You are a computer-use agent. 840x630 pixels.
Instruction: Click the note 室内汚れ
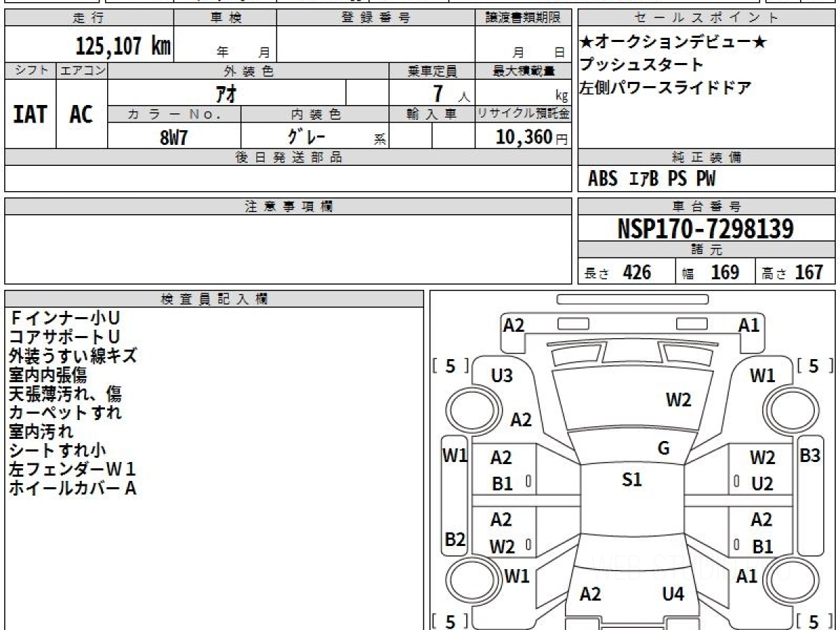point(41,432)
